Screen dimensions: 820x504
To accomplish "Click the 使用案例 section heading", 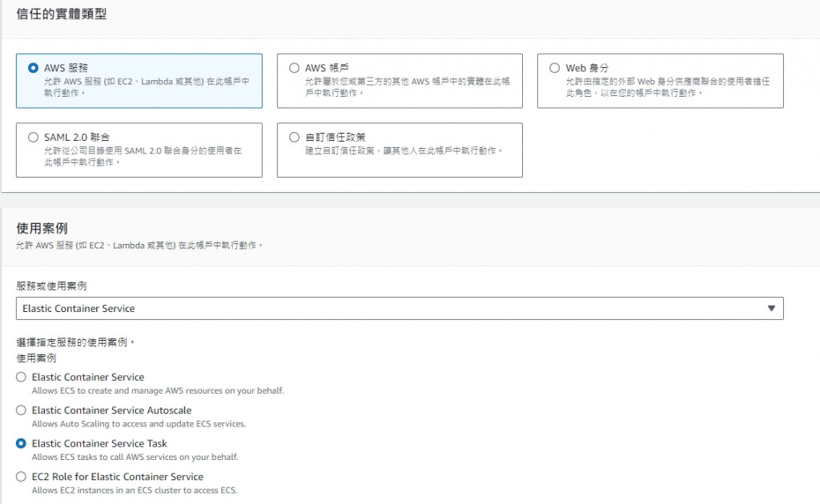I will (x=42, y=228).
